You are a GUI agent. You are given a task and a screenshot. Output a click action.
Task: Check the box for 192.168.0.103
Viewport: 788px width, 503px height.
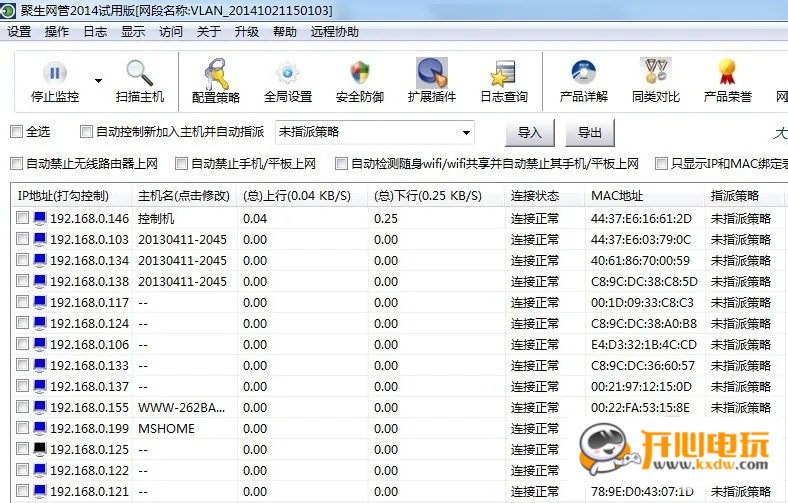(22, 239)
